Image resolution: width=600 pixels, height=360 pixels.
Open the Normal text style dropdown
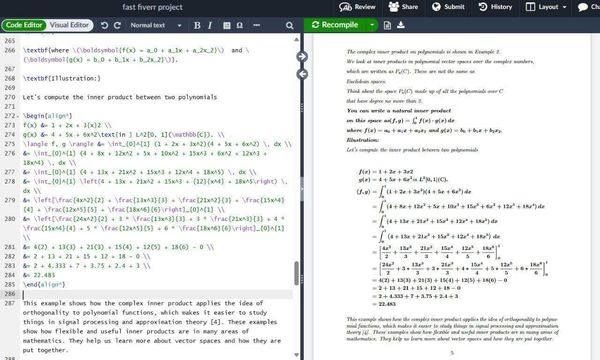point(156,25)
